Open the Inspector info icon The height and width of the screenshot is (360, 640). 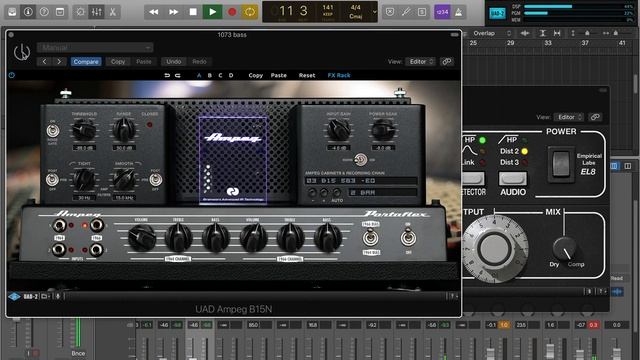pyautogui.click(x=28, y=12)
